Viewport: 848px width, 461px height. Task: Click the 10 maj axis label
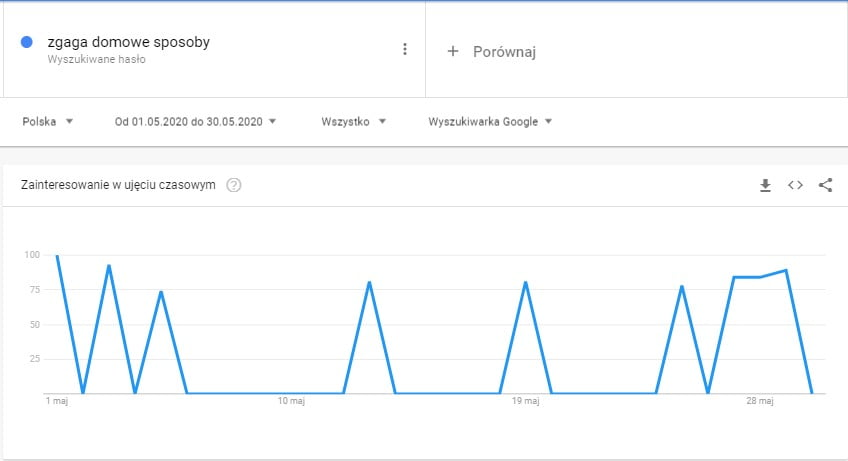click(291, 401)
